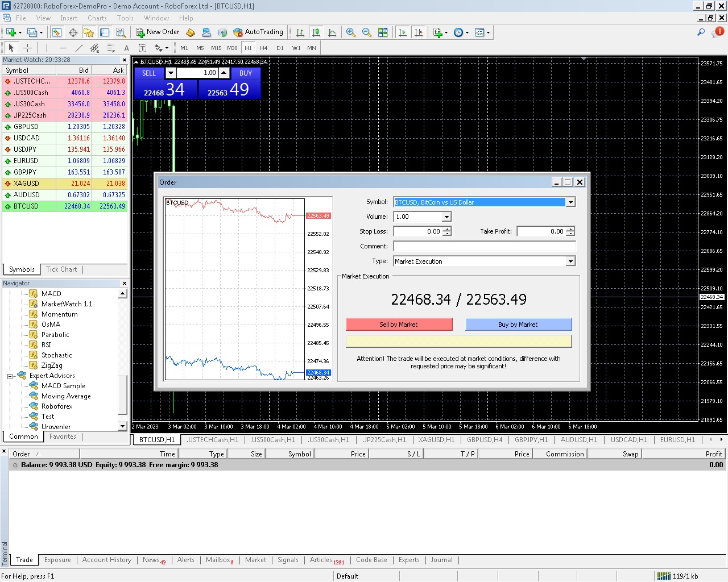Select the Text tool labeled A
Viewport: 728px width, 582px height.
[x=126, y=48]
